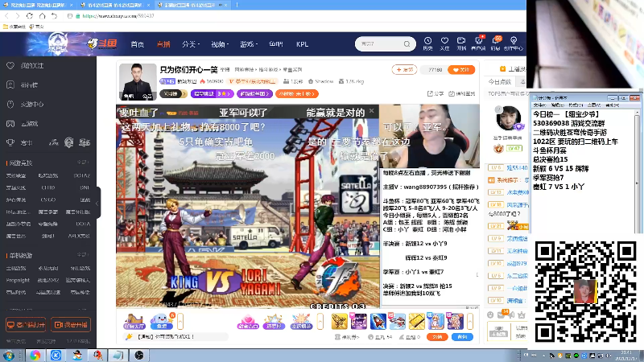
Task: Open the fireworks activity icon
Action: (301, 321)
